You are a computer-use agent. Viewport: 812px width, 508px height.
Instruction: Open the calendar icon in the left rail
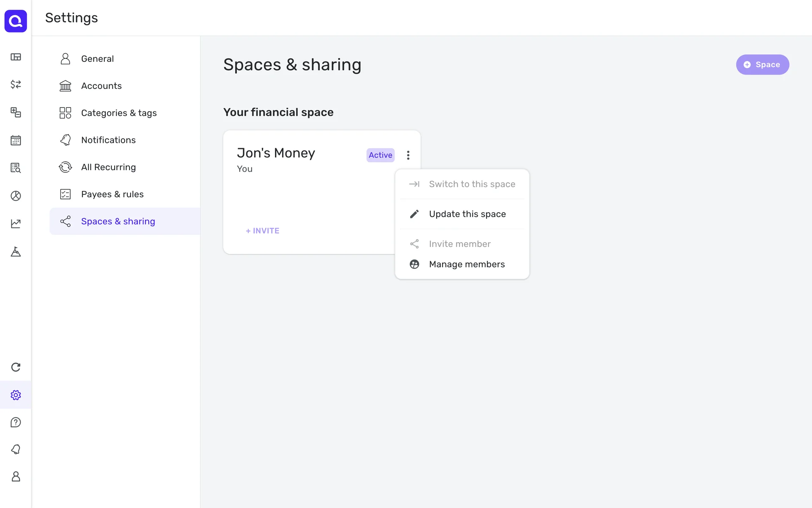(16, 140)
